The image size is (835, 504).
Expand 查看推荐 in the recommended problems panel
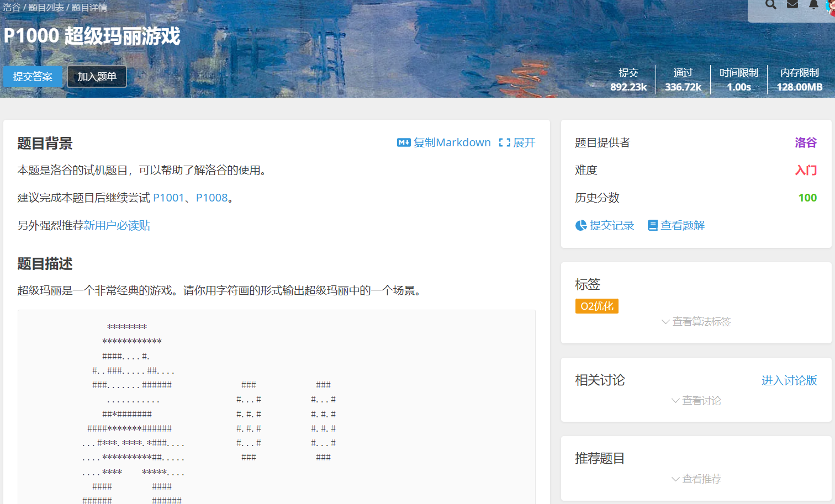click(x=696, y=479)
